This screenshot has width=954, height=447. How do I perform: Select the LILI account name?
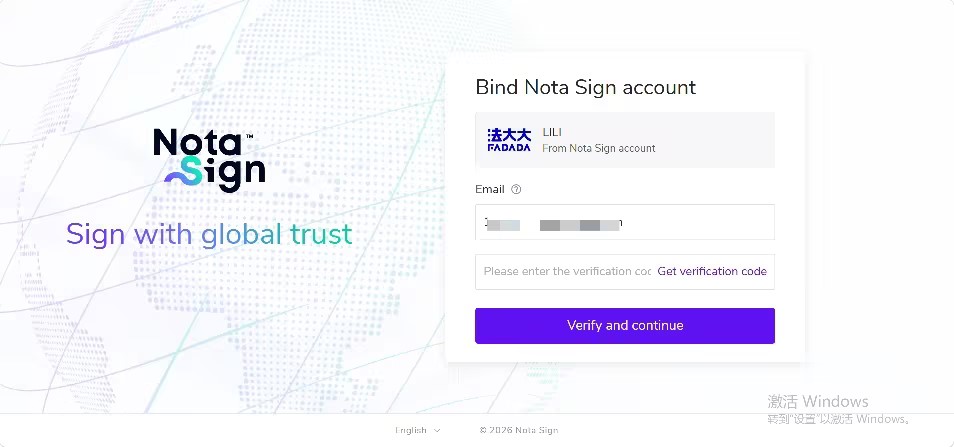(552, 132)
